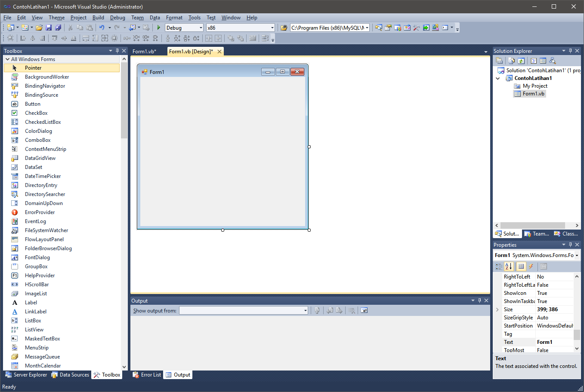Screen dimensions: 584x392
Task: Switch Properties panel to Events view (lightning bolt)
Action: click(x=531, y=266)
